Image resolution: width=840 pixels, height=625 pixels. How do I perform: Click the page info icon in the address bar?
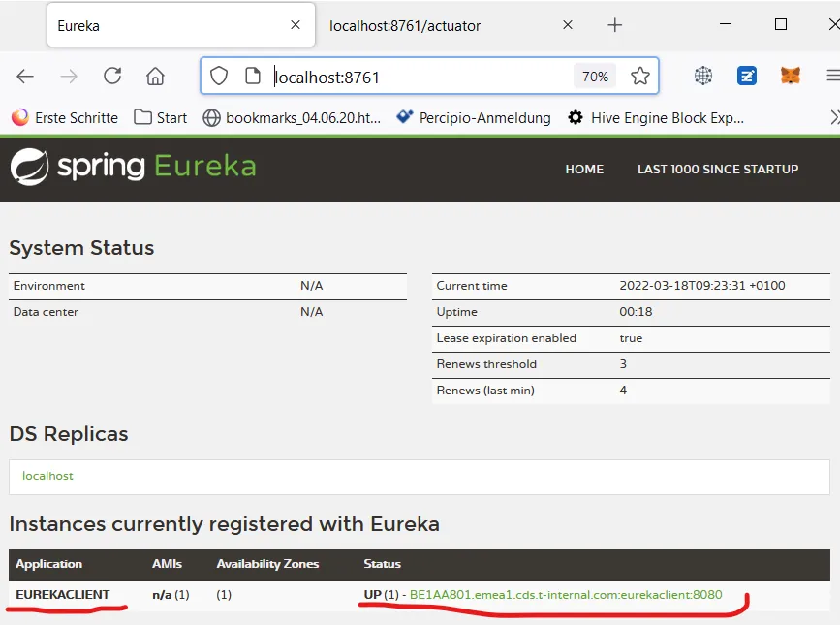pos(252,76)
